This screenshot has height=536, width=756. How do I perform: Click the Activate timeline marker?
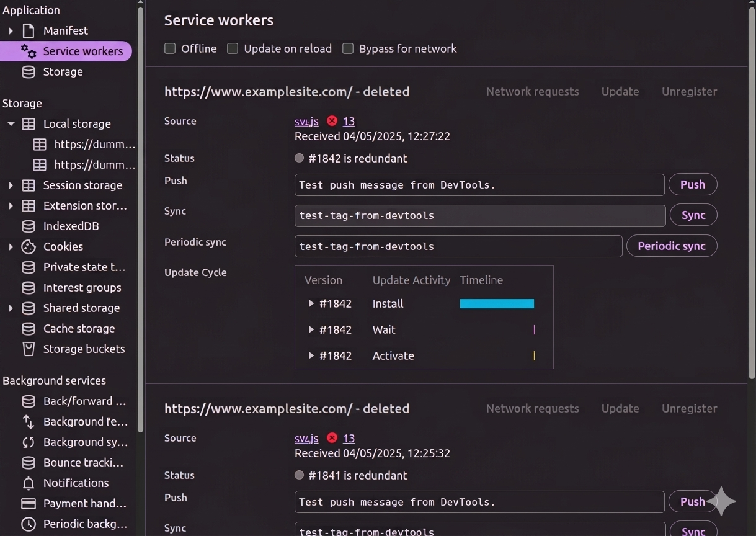(x=534, y=355)
